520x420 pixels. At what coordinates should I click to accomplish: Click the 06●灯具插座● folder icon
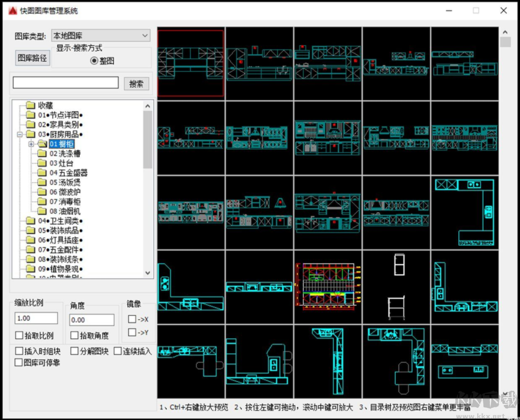point(30,240)
